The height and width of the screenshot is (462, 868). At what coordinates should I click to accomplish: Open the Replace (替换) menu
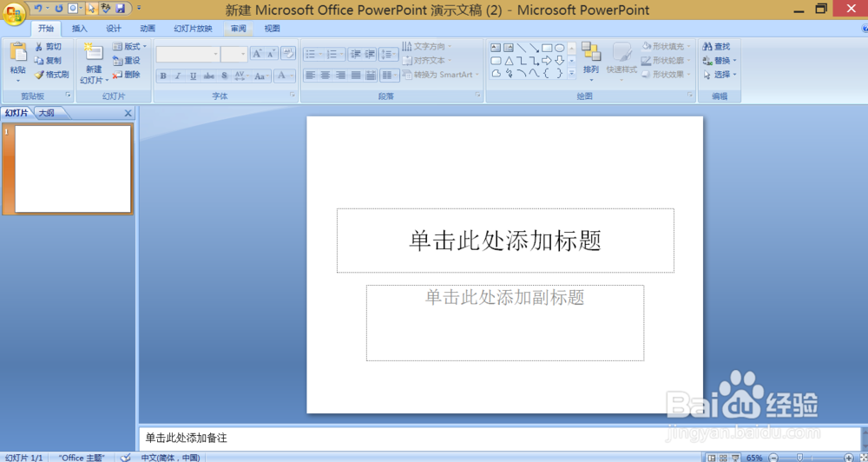(719, 61)
